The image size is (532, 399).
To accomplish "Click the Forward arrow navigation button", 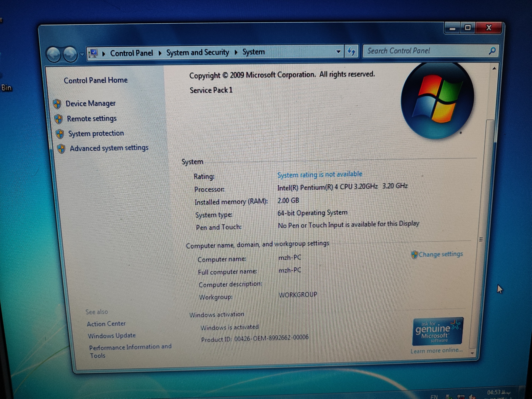I will tap(70, 54).
